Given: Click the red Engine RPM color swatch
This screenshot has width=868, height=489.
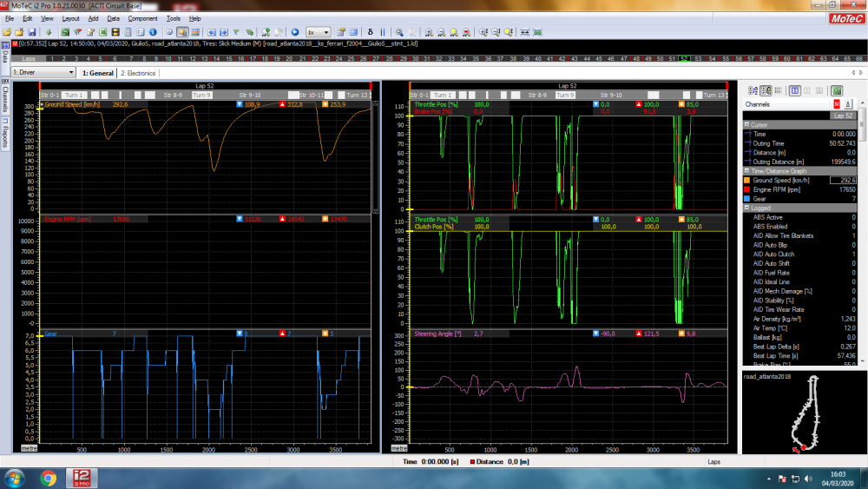Looking at the screenshot, I should (746, 189).
